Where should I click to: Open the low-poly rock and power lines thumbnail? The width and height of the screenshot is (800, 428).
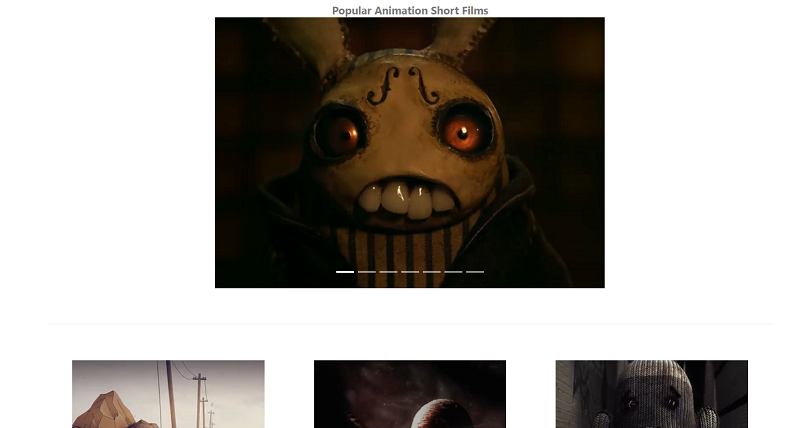pos(168,394)
